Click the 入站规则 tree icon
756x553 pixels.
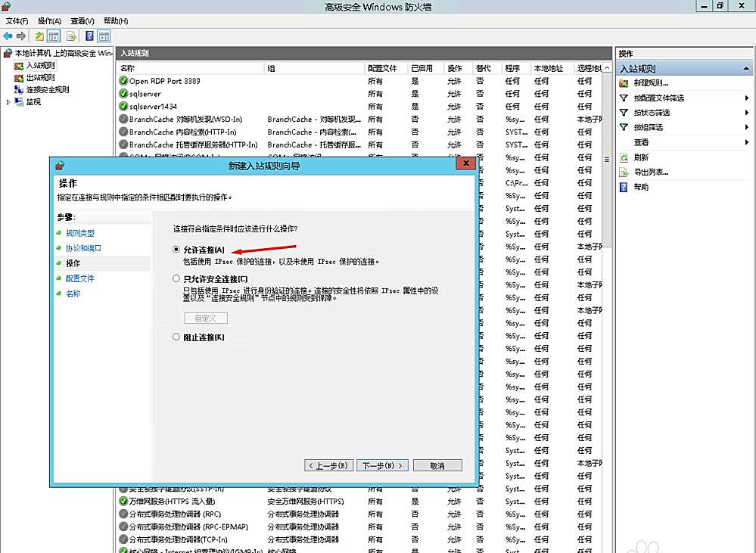click(19, 66)
